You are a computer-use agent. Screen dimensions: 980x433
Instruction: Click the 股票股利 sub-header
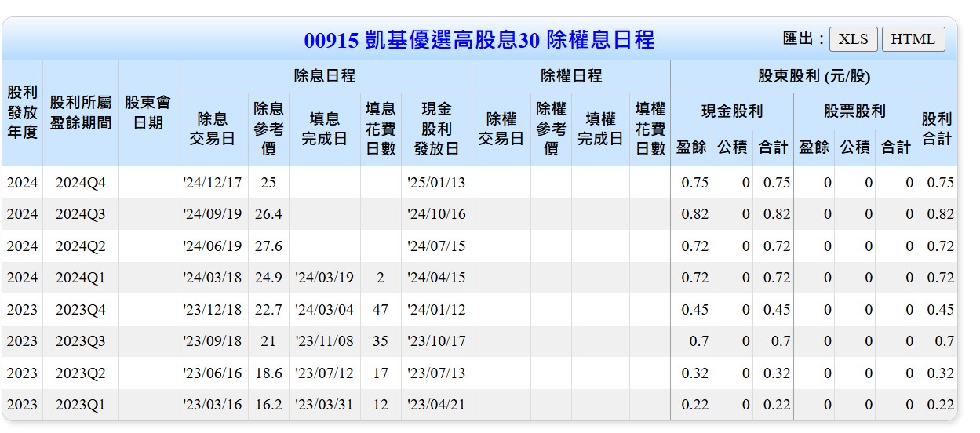click(x=854, y=111)
